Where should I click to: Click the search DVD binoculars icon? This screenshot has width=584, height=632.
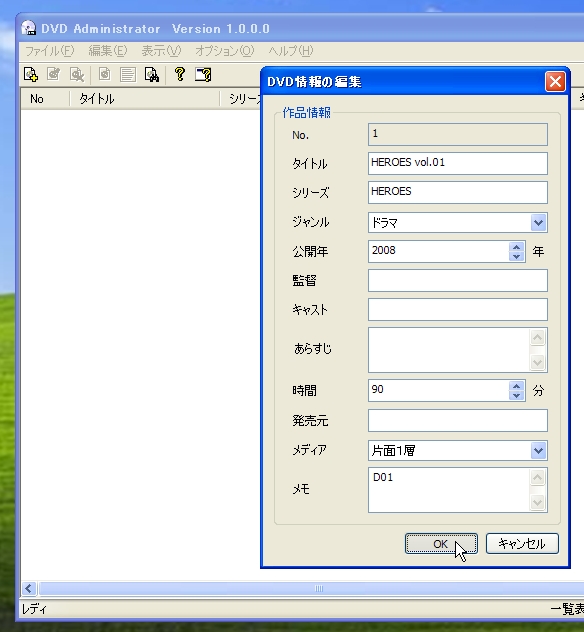(152, 75)
